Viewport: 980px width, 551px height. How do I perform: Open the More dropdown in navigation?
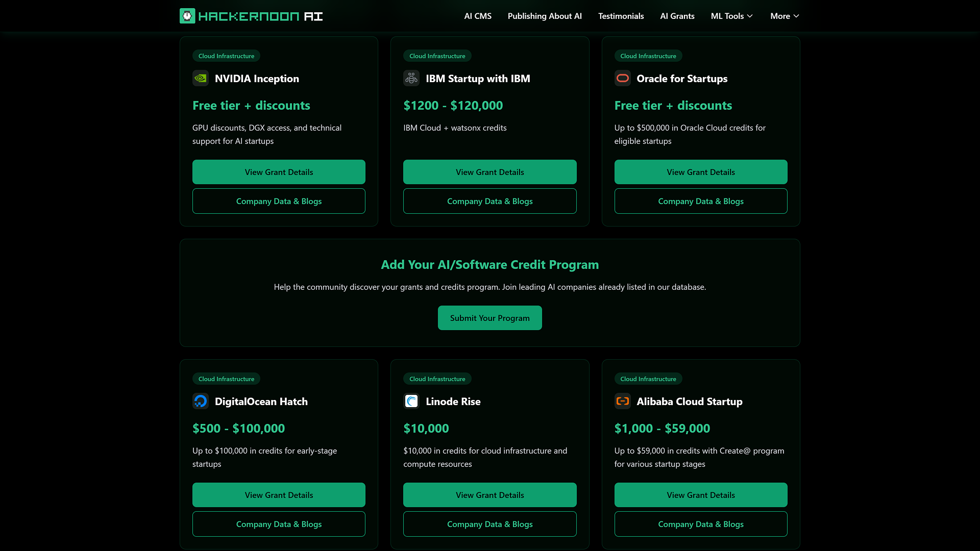(785, 16)
